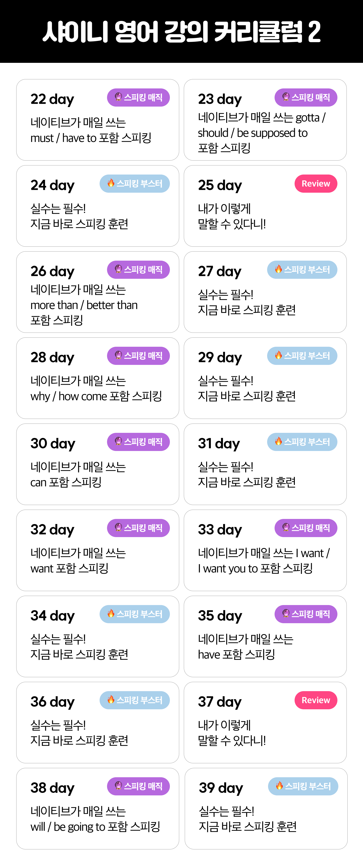363x868 pixels.
Task: Click the fire icon on 29 day badge
Action: [278, 355]
